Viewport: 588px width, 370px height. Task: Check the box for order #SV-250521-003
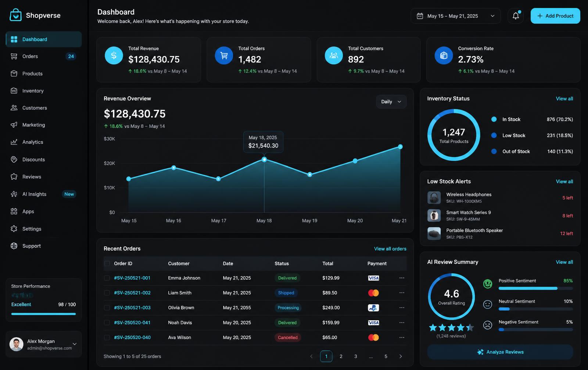point(107,308)
